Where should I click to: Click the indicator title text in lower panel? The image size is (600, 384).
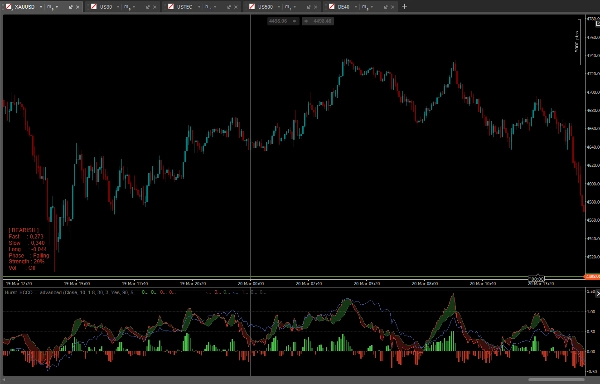70,292
